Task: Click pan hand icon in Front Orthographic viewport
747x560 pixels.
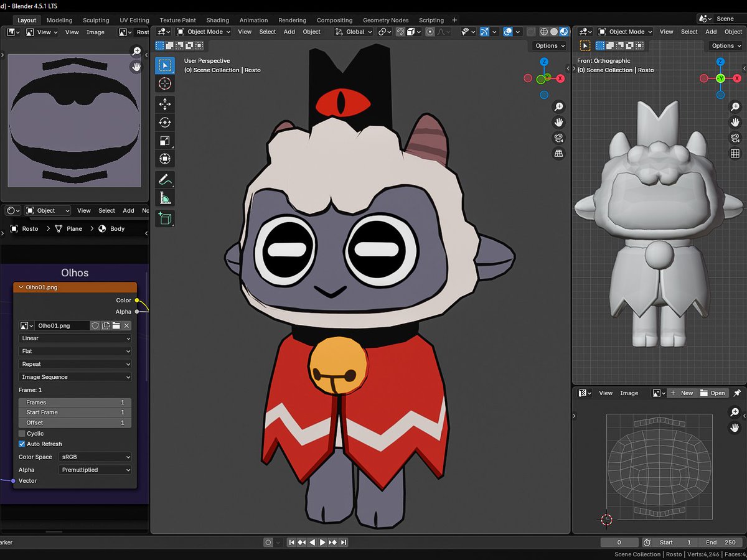Action: click(735, 123)
